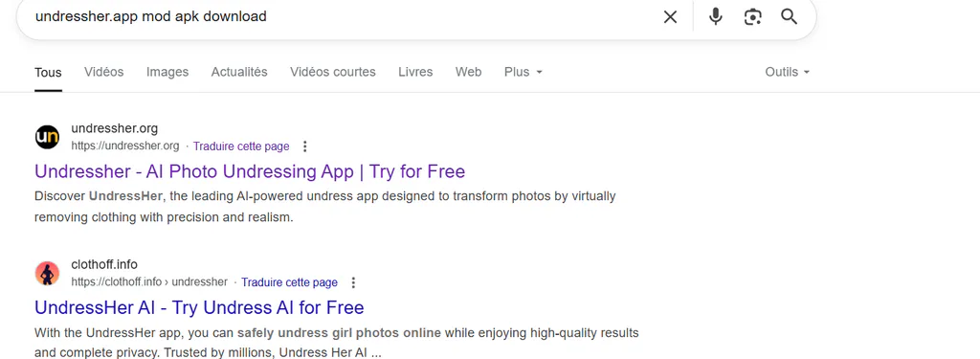Click the black and orange favicon of the first result
Viewport: 980px width, 359px height.
point(47,137)
